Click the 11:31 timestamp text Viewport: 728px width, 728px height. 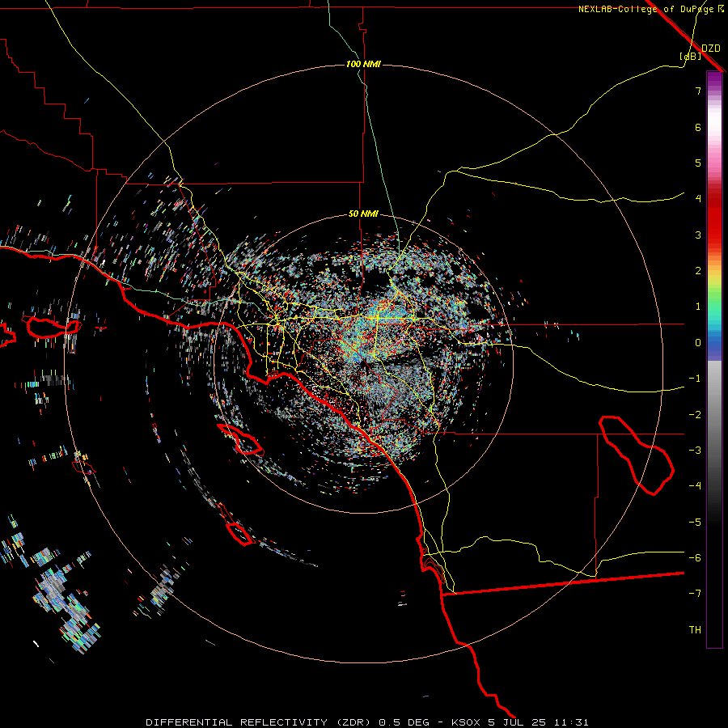click(x=574, y=722)
